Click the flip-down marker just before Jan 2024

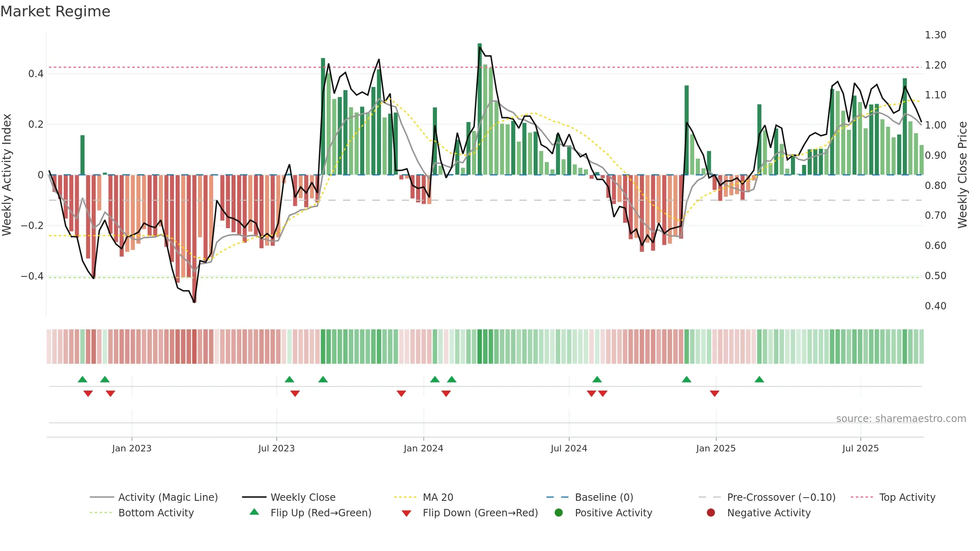click(401, 393)
